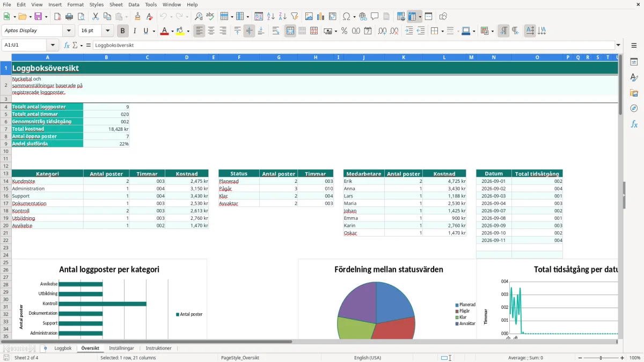Screen dimensions: 644x362
Task: Apply the yellow Background Color swatch
Action: pos(180,31)
